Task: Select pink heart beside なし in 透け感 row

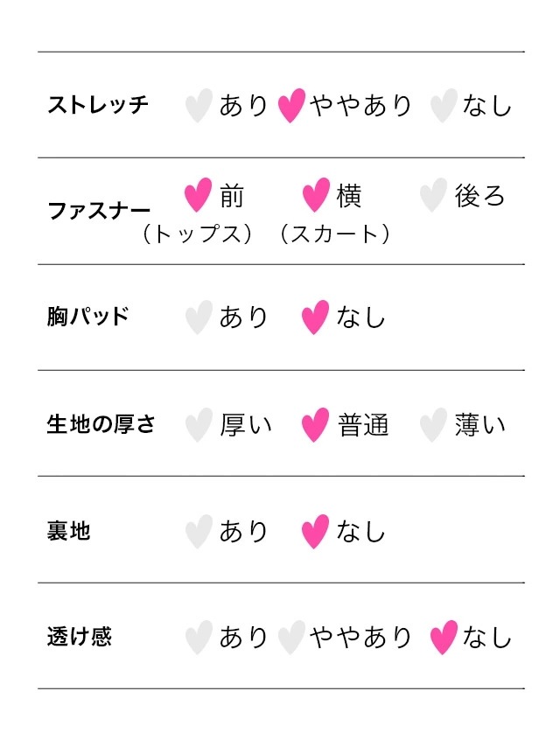Action: pos(444,638)
